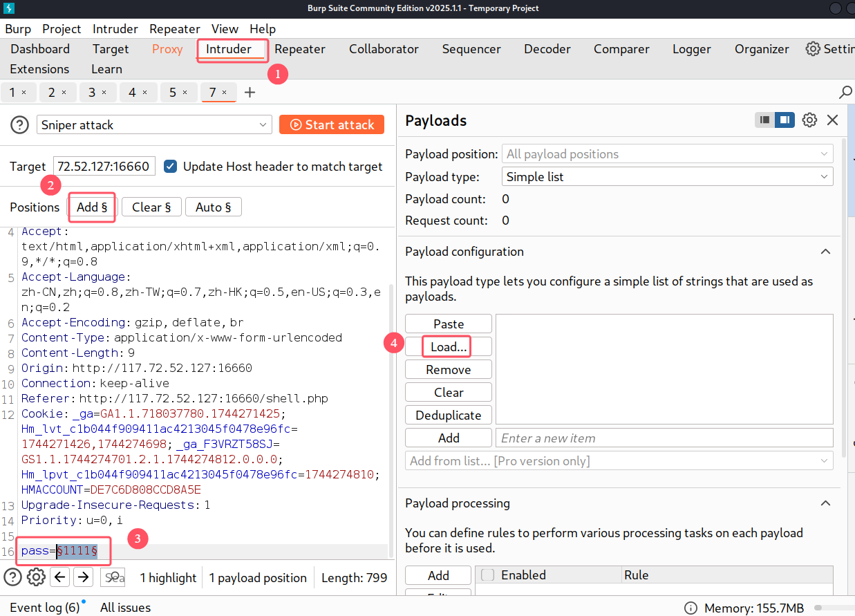
Task: Click the play icon in Start attack
Action: click(x=296, y=125)
